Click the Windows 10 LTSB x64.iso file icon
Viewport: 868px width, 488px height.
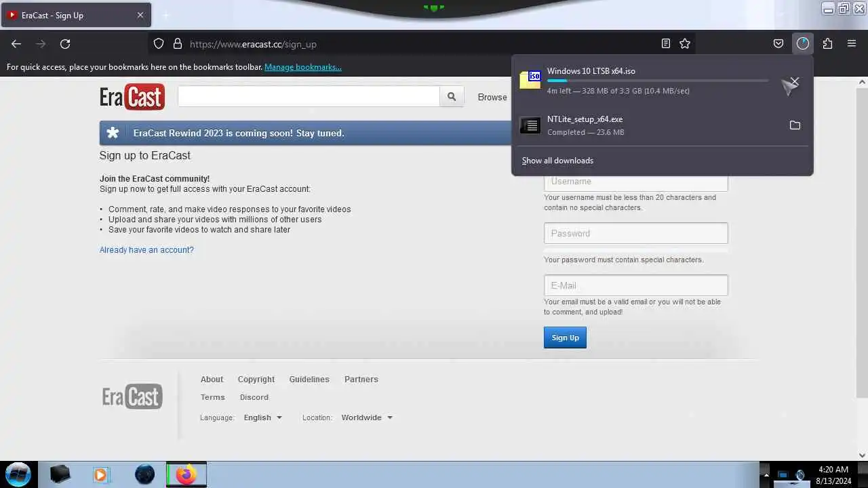(x=530, y=80)
